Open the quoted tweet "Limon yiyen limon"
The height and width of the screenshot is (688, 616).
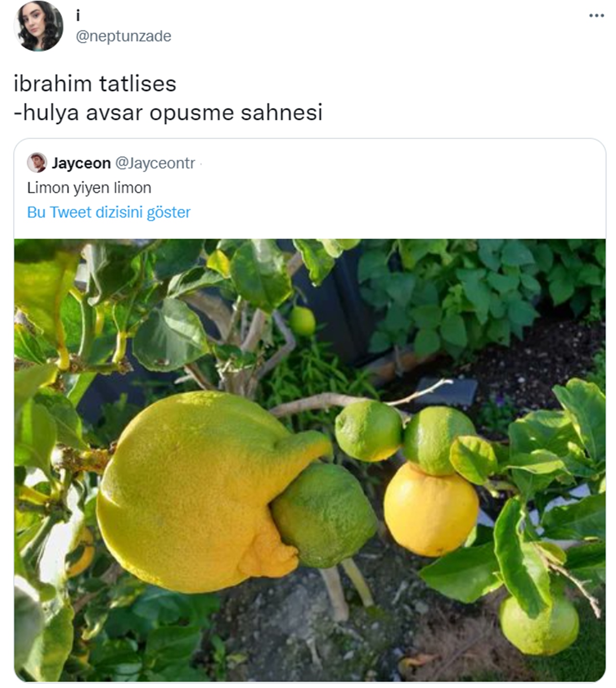click(90, 188)
